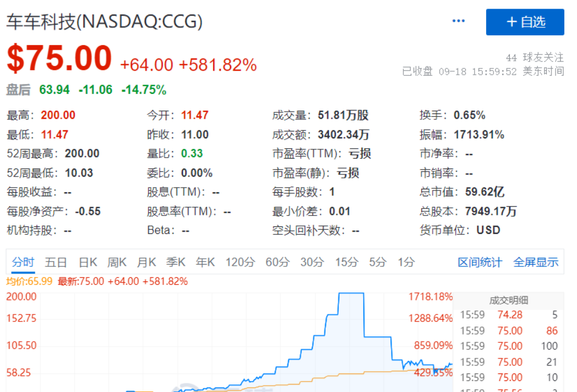Select the 52周最低 value 10.03
This screenshot has width=577, height=392.
tap(79, 173)
